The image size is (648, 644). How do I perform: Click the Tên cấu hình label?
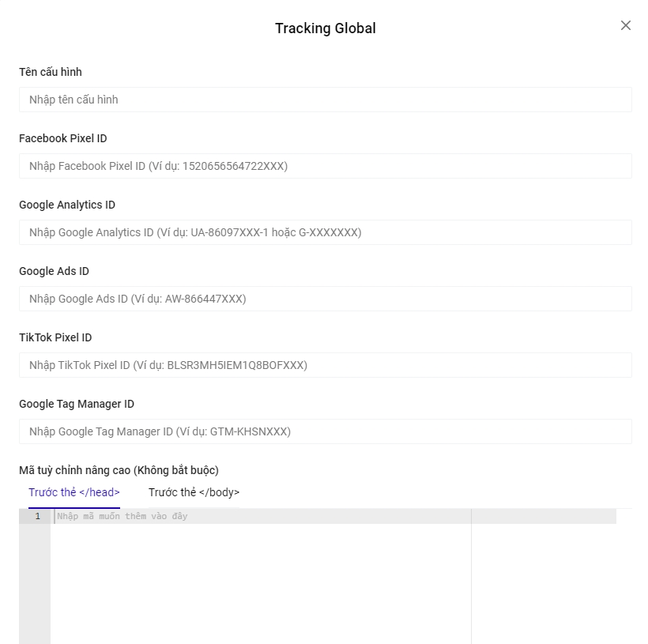pos(51,72)
